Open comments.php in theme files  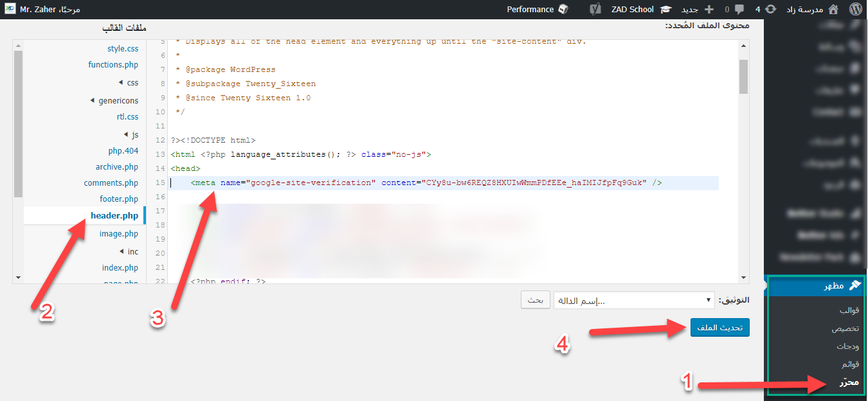point(111,183)
